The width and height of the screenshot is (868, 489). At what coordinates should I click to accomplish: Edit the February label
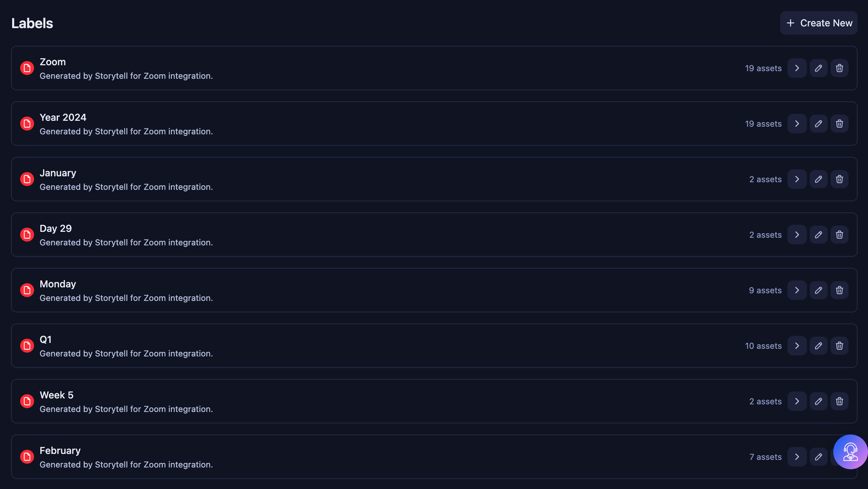(x=818, y=457)
